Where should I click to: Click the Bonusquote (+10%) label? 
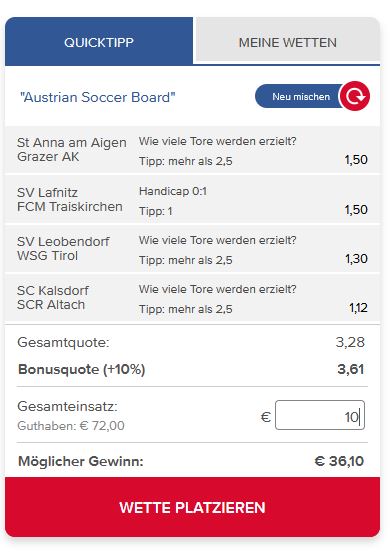coord(82,369)
